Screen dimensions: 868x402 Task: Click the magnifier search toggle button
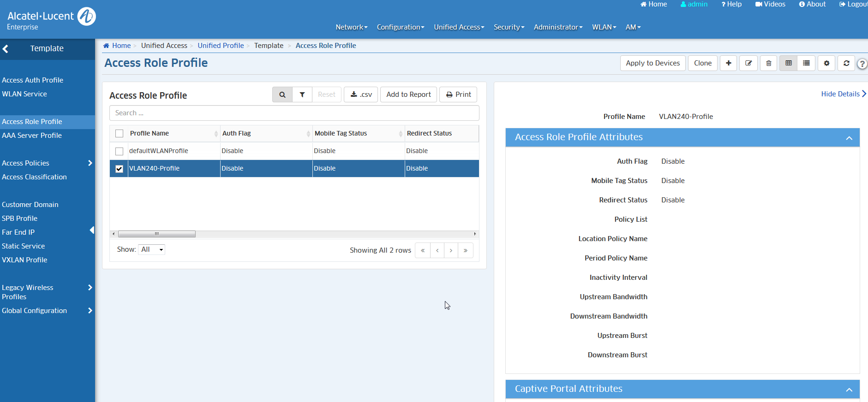point(282,95)
